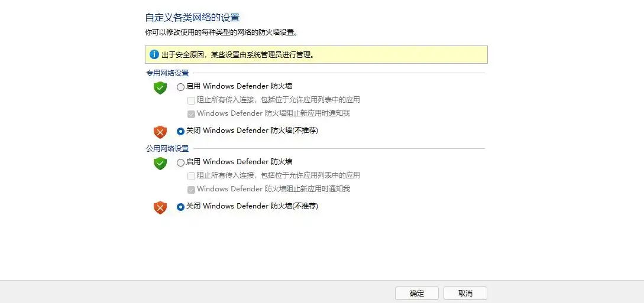644x303 pixels.
Task: Click red shield icon under 专用网络设置
Action: [x=160, y=132]
